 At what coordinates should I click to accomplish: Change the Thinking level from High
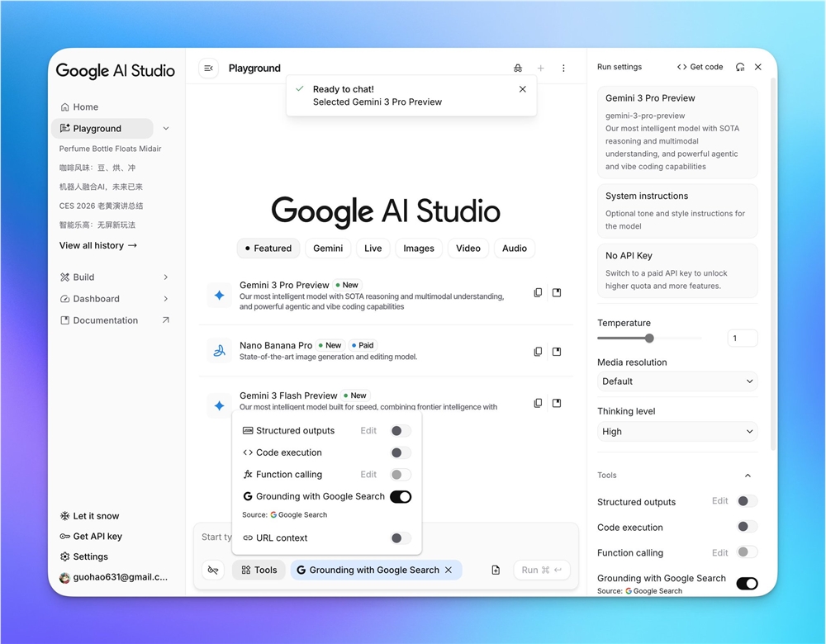[676, 431]
